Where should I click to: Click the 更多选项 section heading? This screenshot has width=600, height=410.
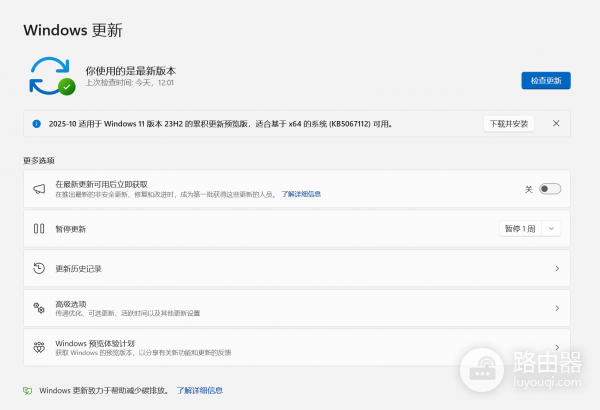pos(39,160)
